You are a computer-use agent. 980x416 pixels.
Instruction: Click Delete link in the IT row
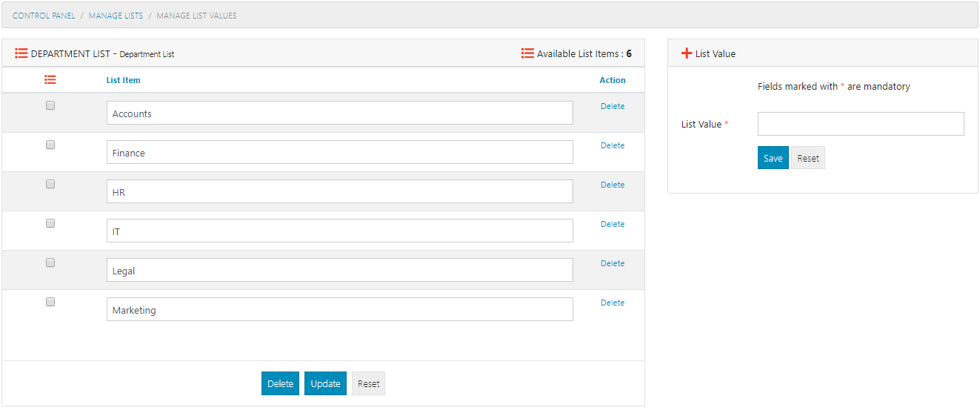(x=613, y=225)
